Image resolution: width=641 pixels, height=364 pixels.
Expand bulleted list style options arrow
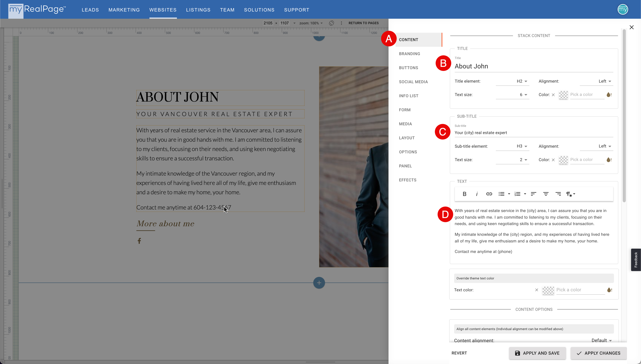[x=509, y=194]
